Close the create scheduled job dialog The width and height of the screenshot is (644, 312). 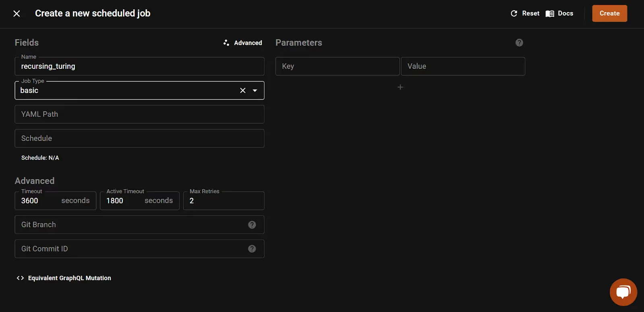coord(17,14)
